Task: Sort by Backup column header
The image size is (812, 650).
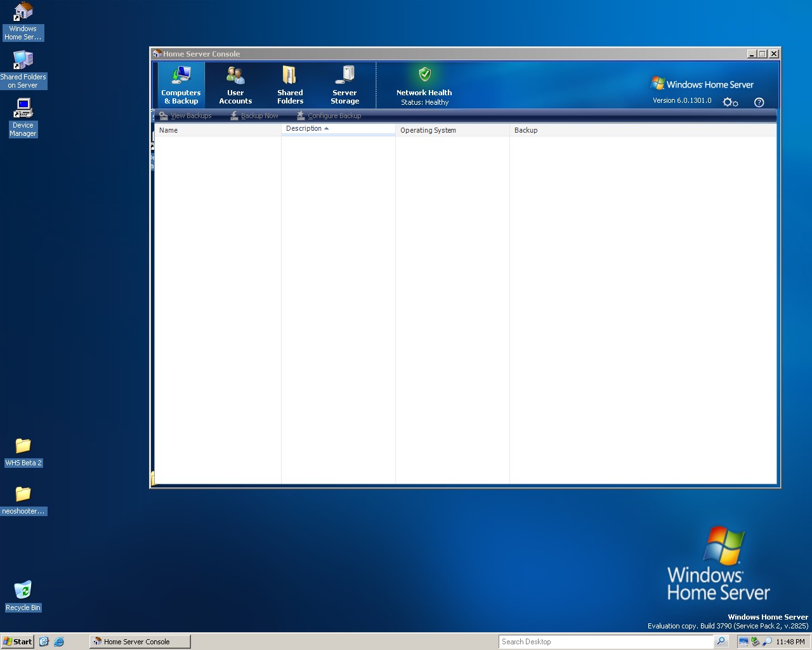Action: pyautogui.click(x=643, y=130)
